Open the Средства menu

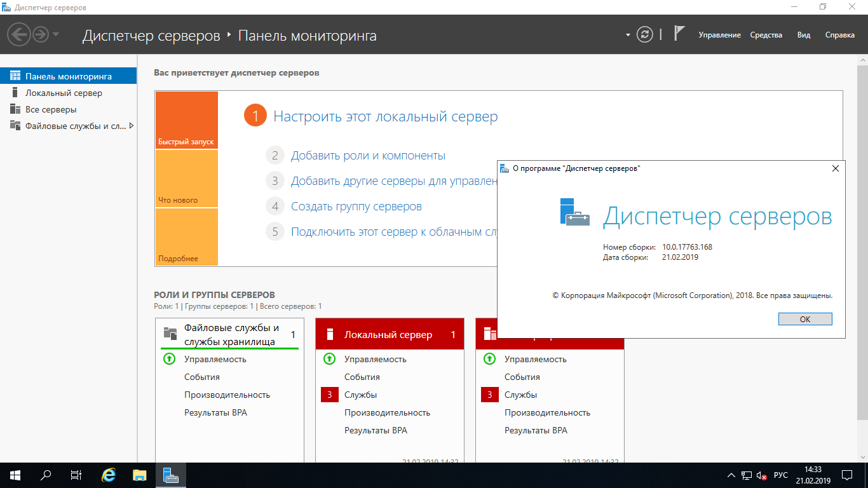pos(766,35)
